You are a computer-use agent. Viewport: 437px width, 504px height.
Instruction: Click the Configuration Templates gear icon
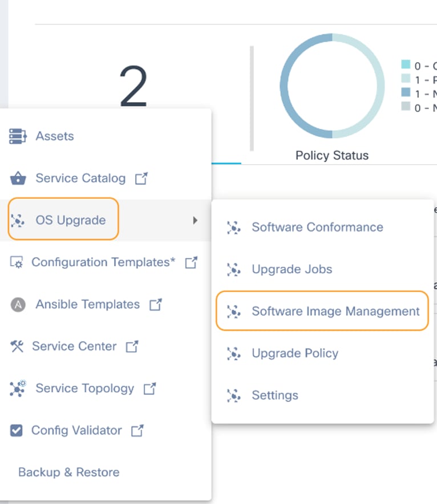tap(17, 262)
